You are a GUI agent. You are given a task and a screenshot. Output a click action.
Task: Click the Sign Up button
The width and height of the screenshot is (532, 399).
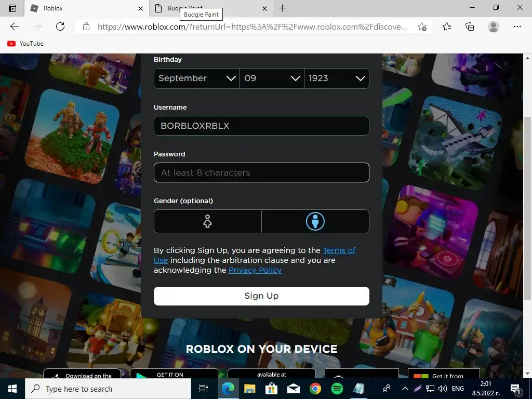pos(261,296)
